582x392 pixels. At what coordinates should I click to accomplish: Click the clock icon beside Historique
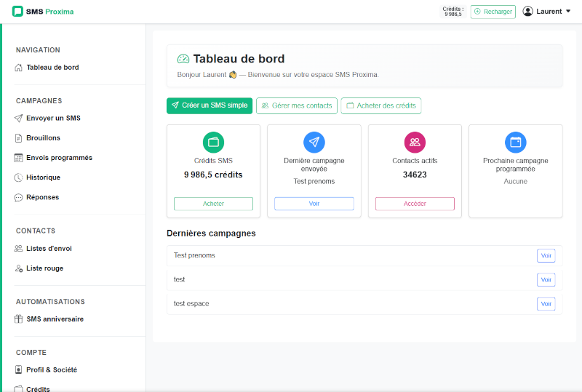click(x=18, y=177)
